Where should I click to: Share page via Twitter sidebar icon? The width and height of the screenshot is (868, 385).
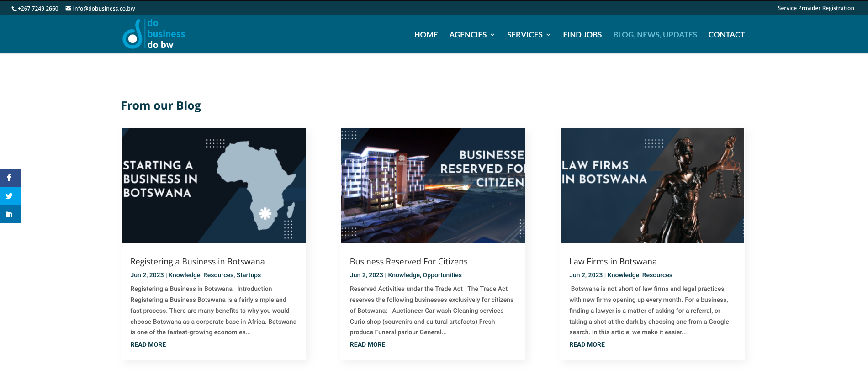10,196
